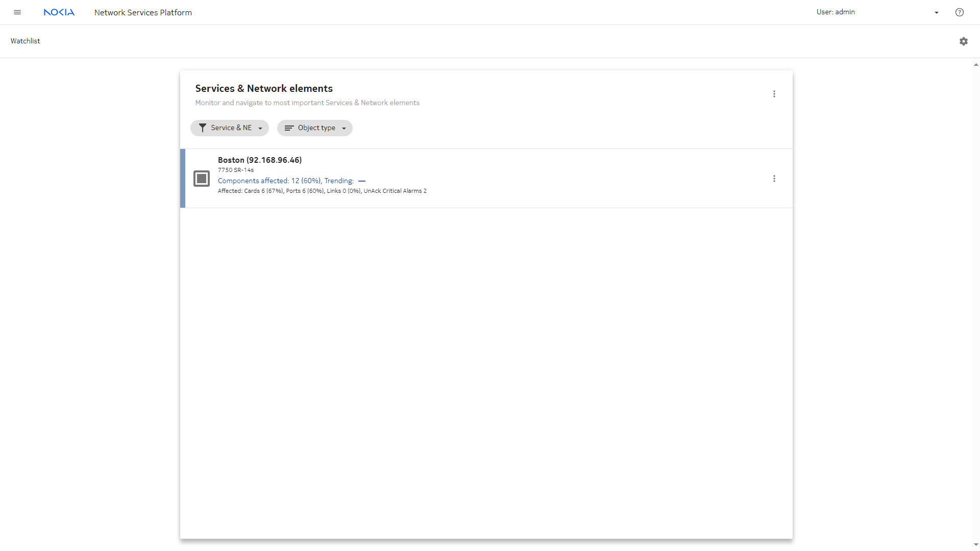Viewport: 980px width, 551px height.
Task: Expand the Service & NE filter arrow
Action: tap(260, 129)
